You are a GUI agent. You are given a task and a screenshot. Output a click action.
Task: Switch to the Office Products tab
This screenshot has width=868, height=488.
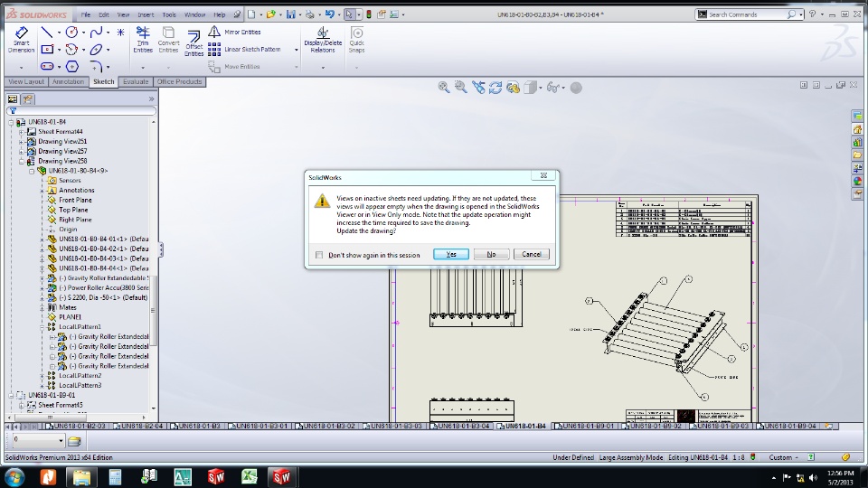click(x=179, y=82)
